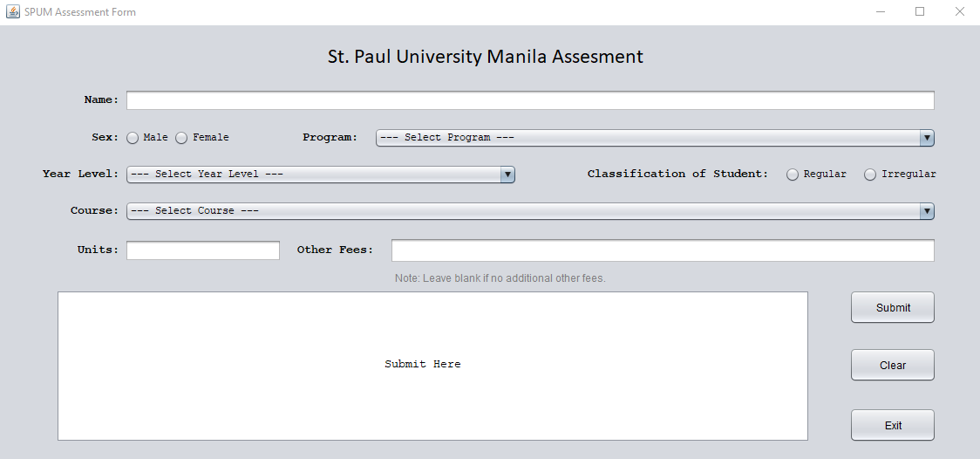Image resolution: width=980 pixels, height=459 pixels.
Task: Click the St. Paul University Manila Assesment heading
Action: pos(486,56)
